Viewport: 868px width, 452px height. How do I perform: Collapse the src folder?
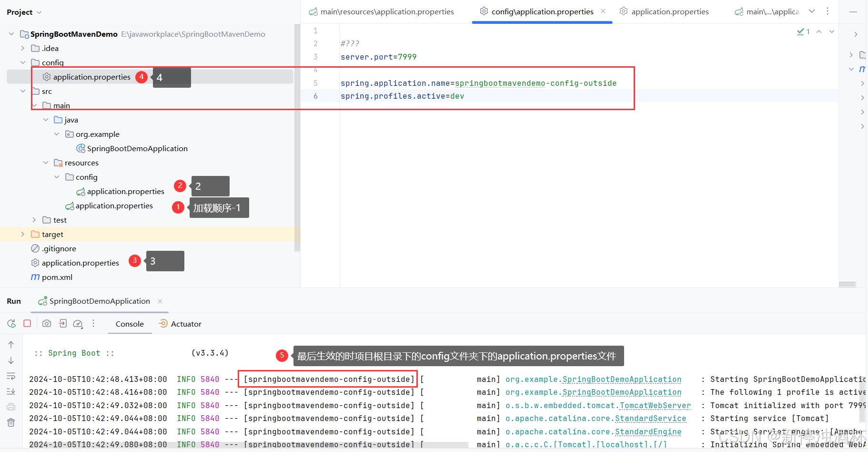(x=22, y=91)
